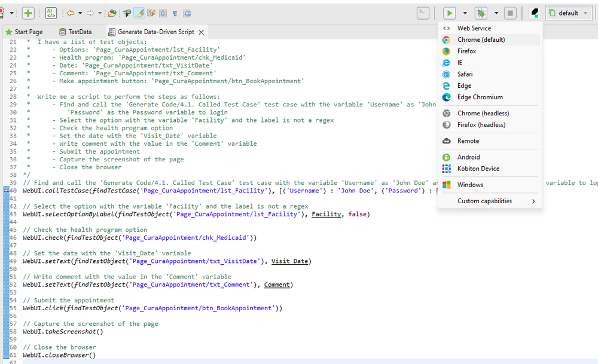Open the run button dropdown arrow
Screen dimensions: 598x364
465,13
